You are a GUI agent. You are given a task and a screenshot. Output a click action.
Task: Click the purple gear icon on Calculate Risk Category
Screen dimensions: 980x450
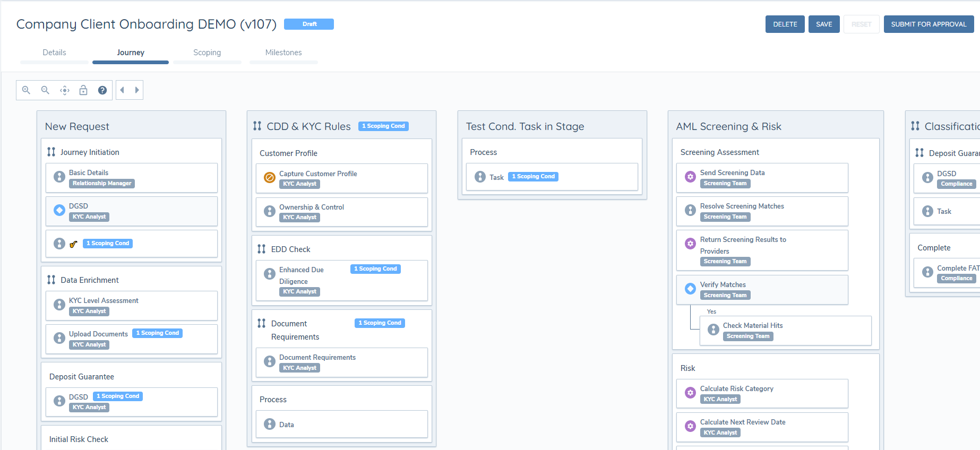[690, 393]
